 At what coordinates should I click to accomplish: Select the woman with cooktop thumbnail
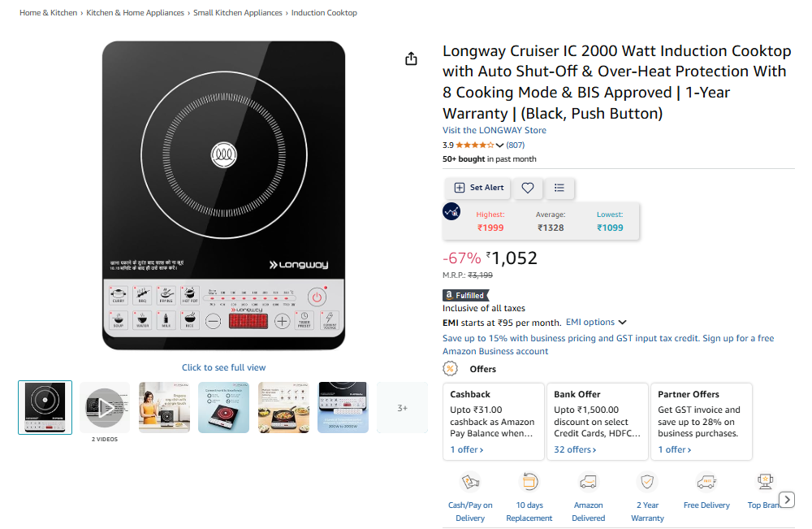tap(164, 408)
